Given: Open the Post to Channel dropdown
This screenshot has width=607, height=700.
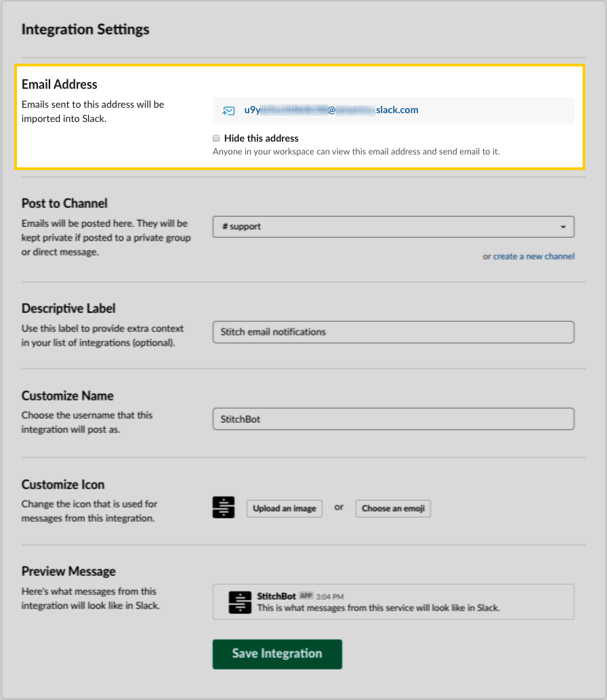Looking at the screenshot, I should [393, 227].
